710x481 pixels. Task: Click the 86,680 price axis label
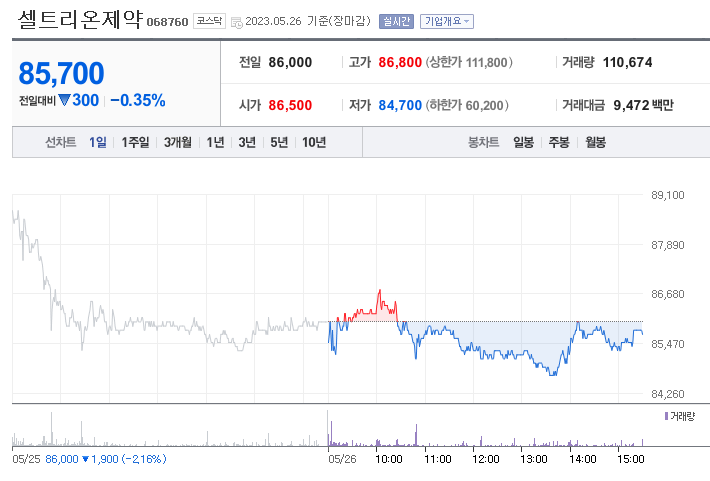pos(667,294)
